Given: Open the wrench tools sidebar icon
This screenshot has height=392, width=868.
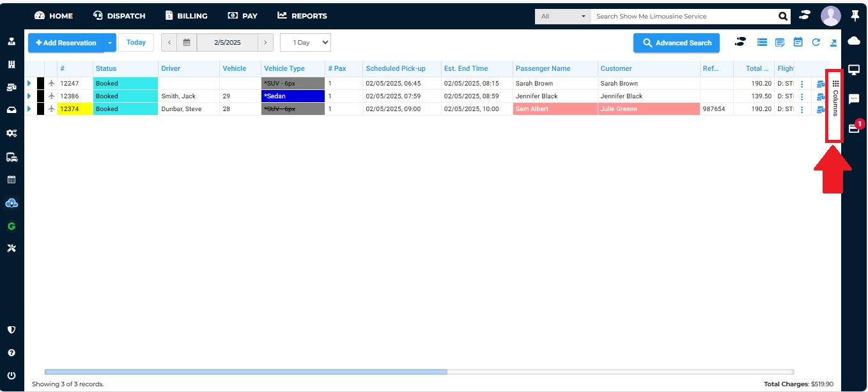Looking at the screenshot, I should click(x=12, y=248).
